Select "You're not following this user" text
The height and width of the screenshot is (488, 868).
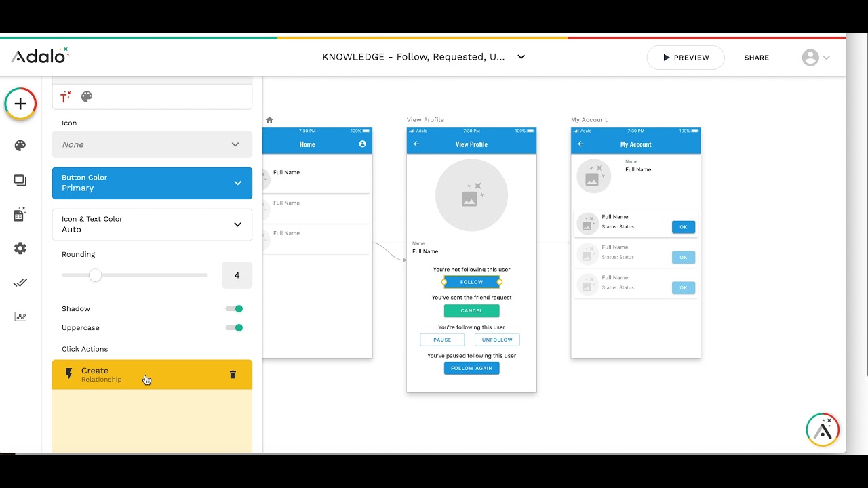tap(471, 270)
